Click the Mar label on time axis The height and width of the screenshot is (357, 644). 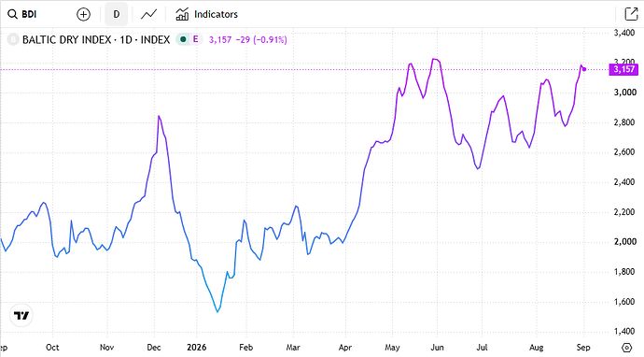click(x=293, y=347)
